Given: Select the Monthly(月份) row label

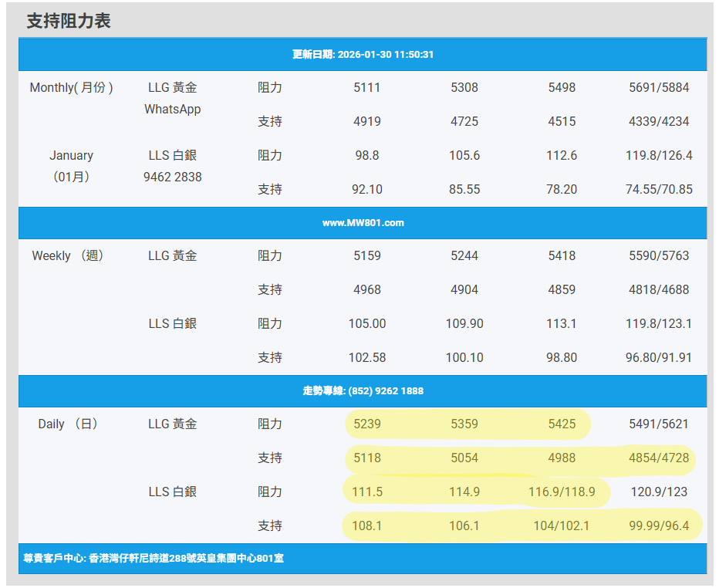Looking at the screenshot, I should point(72,88).
